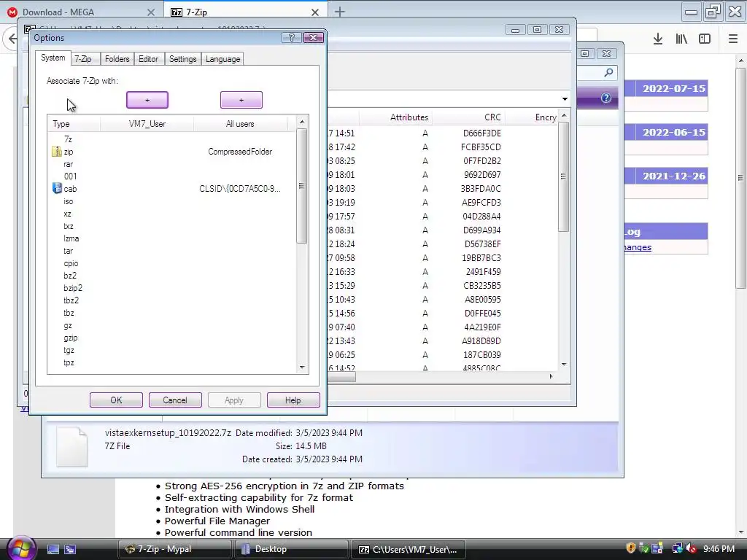Select the lzma file type row

pyautogui.click(x=171, y=238)
